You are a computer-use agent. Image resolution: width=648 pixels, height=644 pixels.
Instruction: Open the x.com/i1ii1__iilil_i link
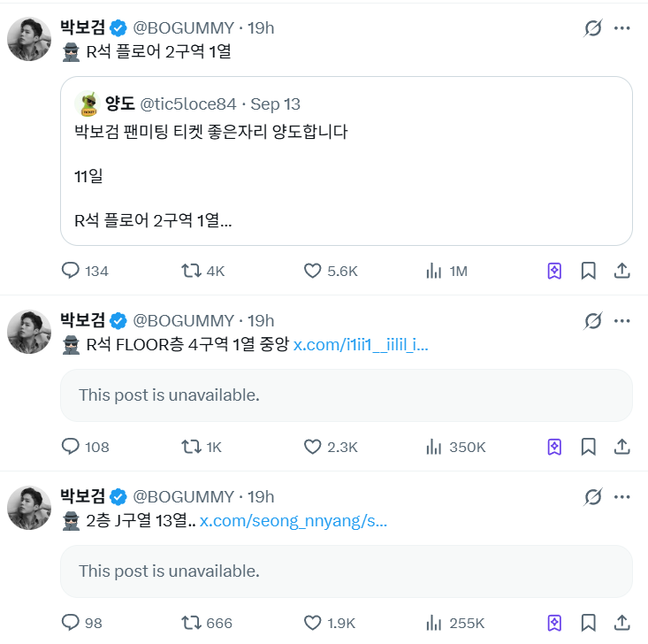[361, 345]
